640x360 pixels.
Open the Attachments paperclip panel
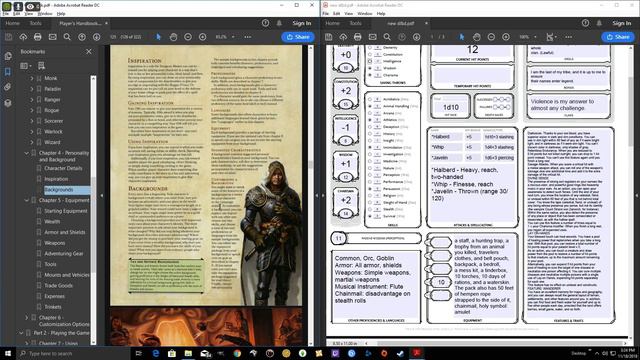[8, 87]
